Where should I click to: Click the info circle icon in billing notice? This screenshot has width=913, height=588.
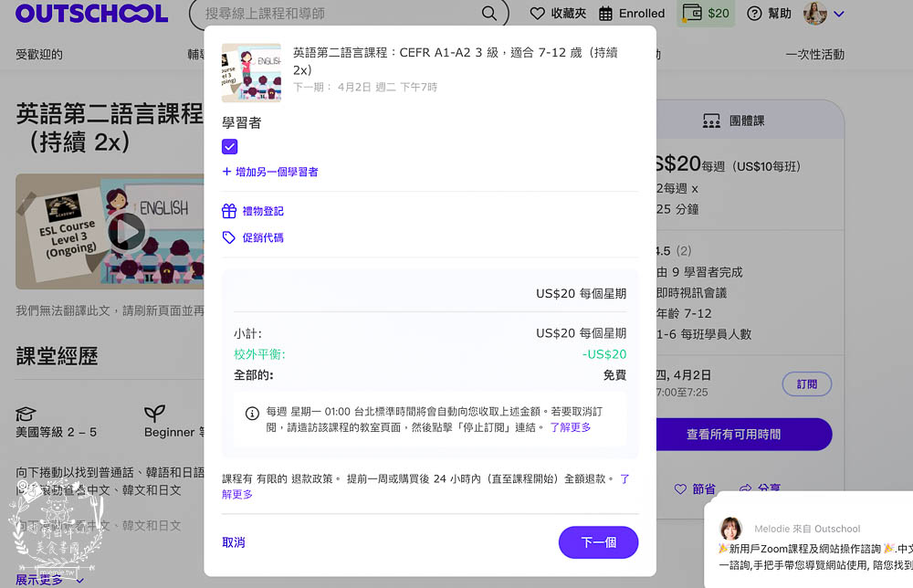252,414
